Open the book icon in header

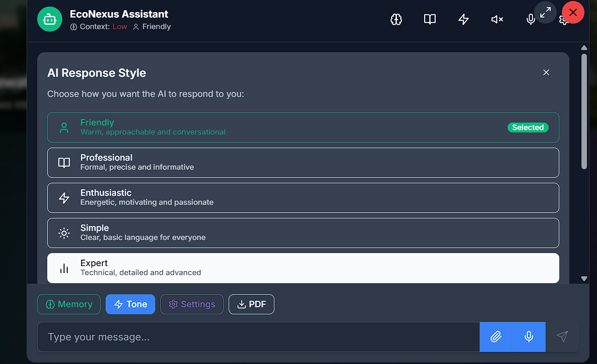[430, 20]
